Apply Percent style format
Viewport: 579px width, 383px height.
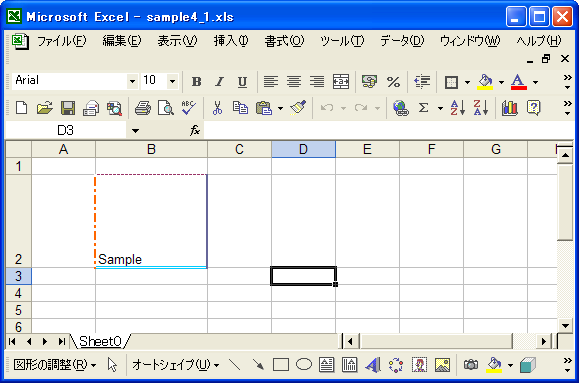[393, 82]
